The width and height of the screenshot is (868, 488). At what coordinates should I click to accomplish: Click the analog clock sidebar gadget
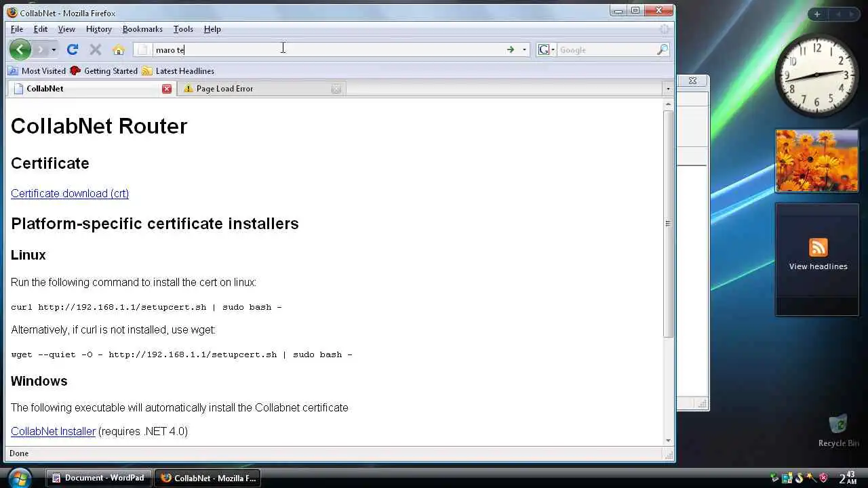816,75
